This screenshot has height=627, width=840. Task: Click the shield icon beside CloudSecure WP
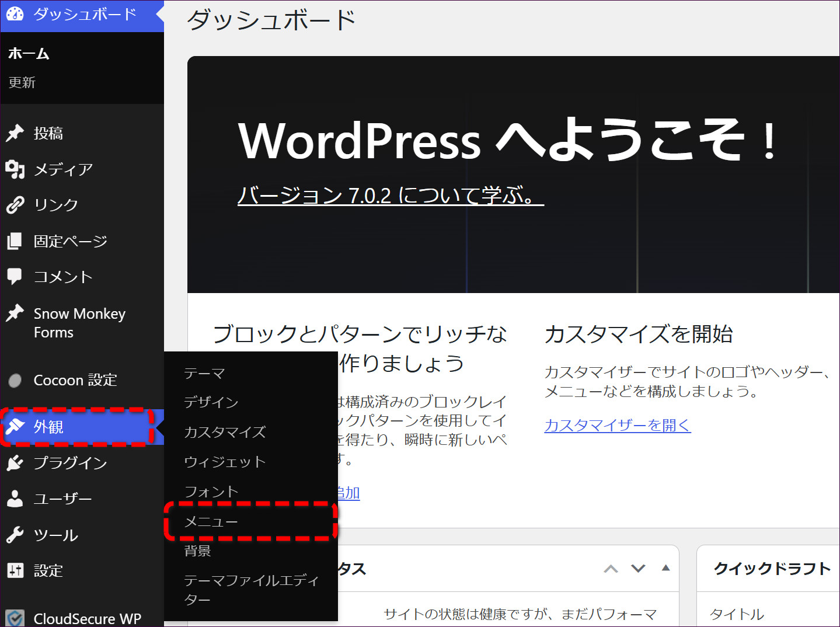click(15, 618)
